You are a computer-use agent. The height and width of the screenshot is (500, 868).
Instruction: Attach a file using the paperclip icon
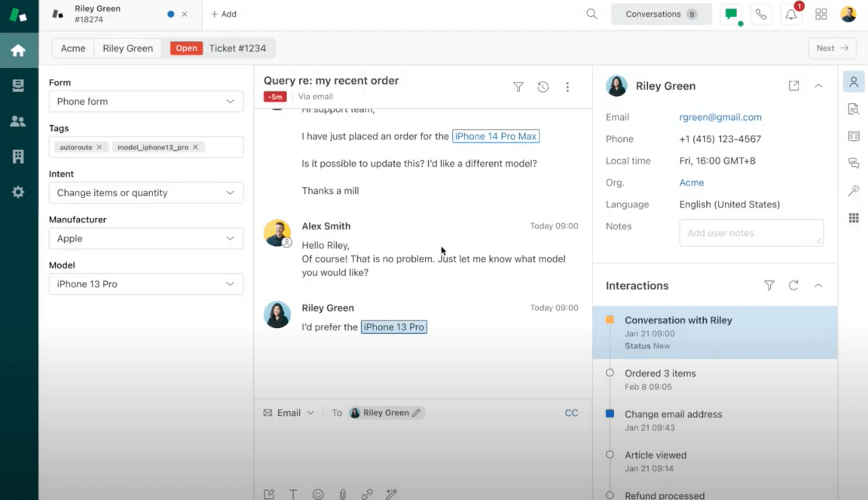coord(342,494)
